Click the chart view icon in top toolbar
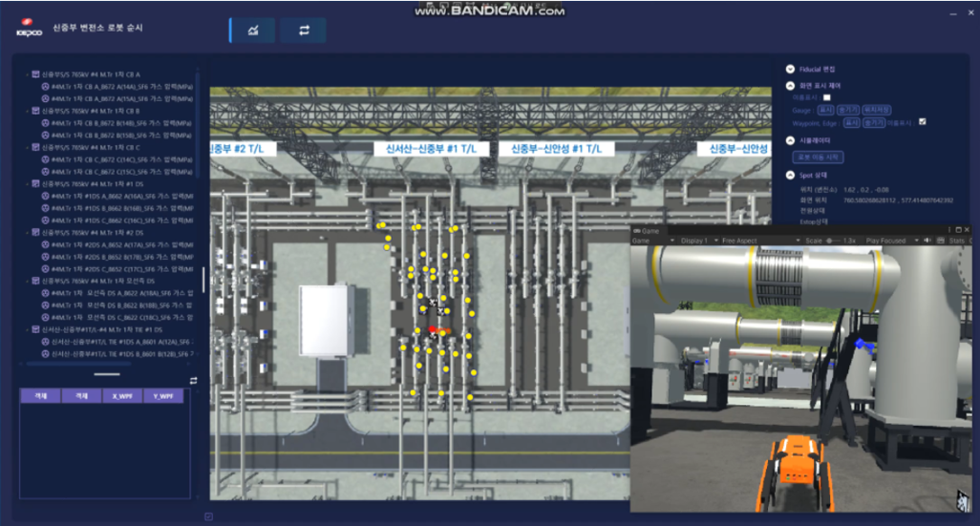Screen dimensions: 980x526 [x=253, y=31]
